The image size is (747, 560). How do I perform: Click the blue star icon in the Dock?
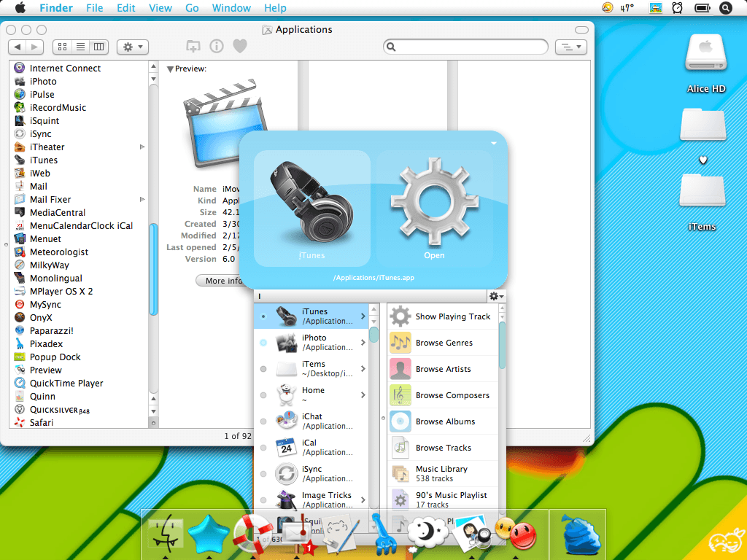[x=209, y=533]
